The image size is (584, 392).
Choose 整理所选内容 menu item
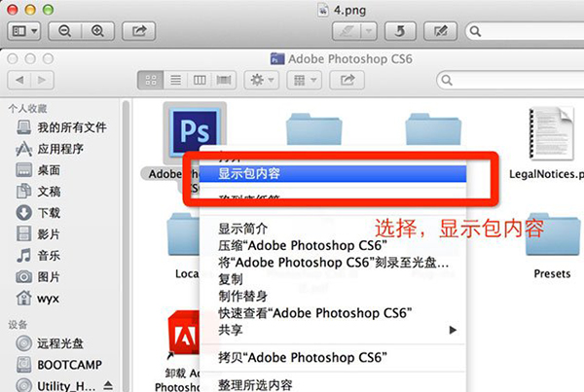(x=333, y=384)
